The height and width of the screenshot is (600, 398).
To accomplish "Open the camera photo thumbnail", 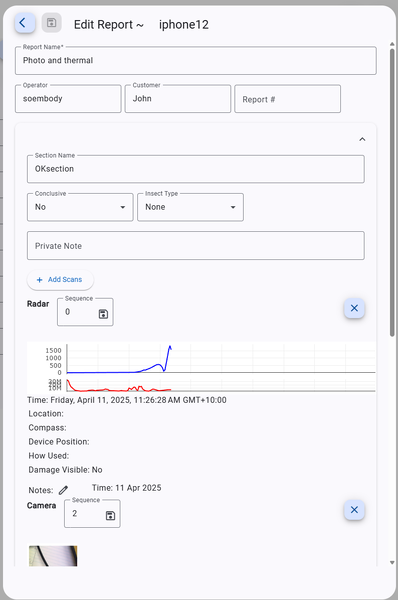I will click(53, 556).
